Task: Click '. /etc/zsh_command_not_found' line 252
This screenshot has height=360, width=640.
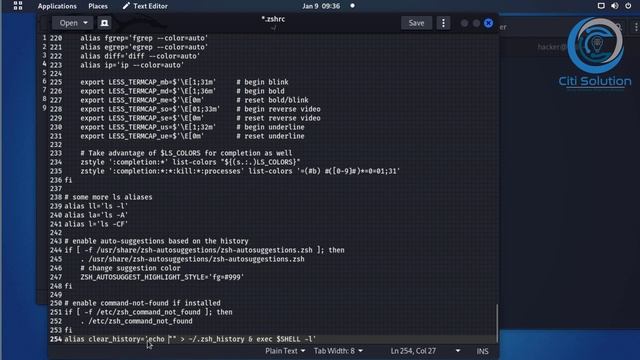Action: (x=136, y=321)
